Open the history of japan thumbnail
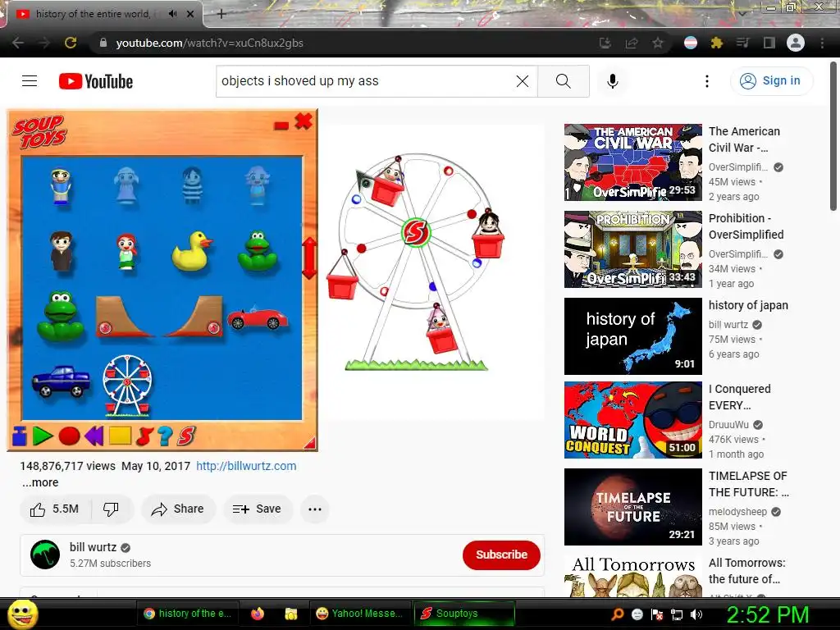Image resolution: width=840 pixels, height=630 pixels. coord(632,336)
